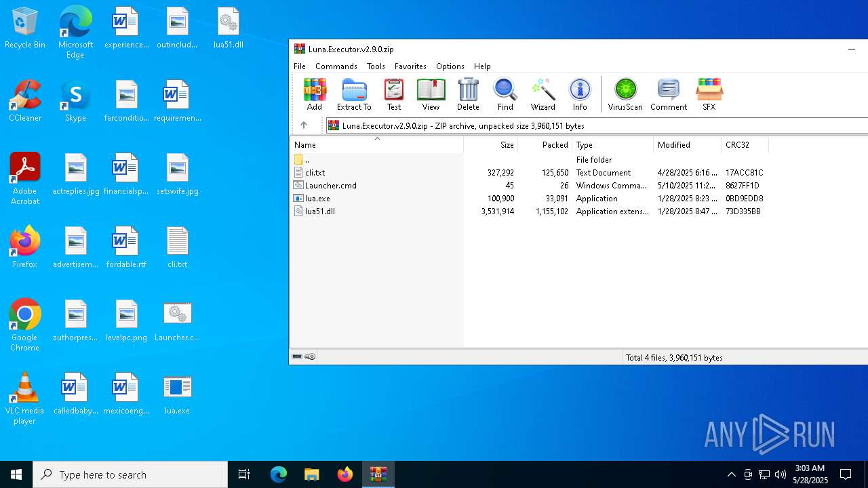
Task: Open the Favorites menu
Action: (x=410, y=66)
